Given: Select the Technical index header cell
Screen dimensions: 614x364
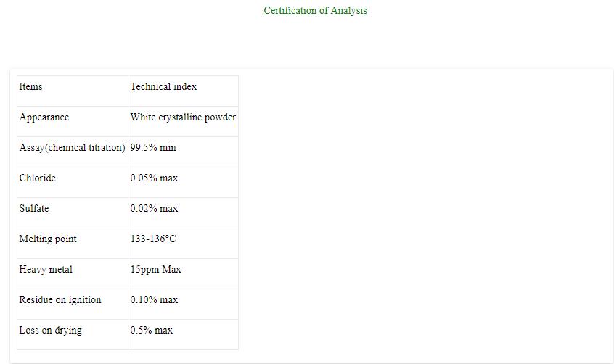Looking at the screenshot, I should pyautogui.click(x=163, y=87).
